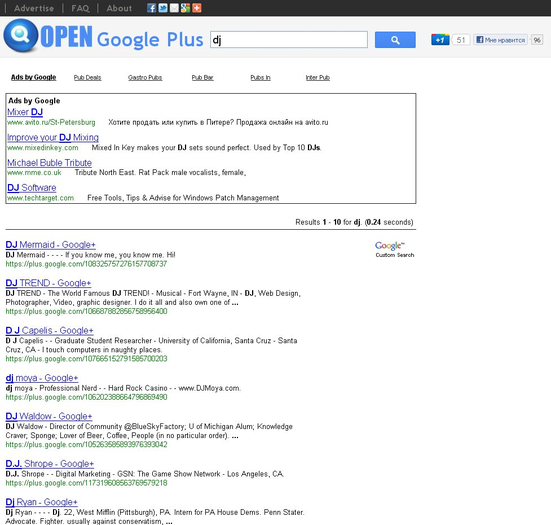Click the Google share icon
Screen dimensions: 551x525
pyautogui.click(x=185, y=8)
